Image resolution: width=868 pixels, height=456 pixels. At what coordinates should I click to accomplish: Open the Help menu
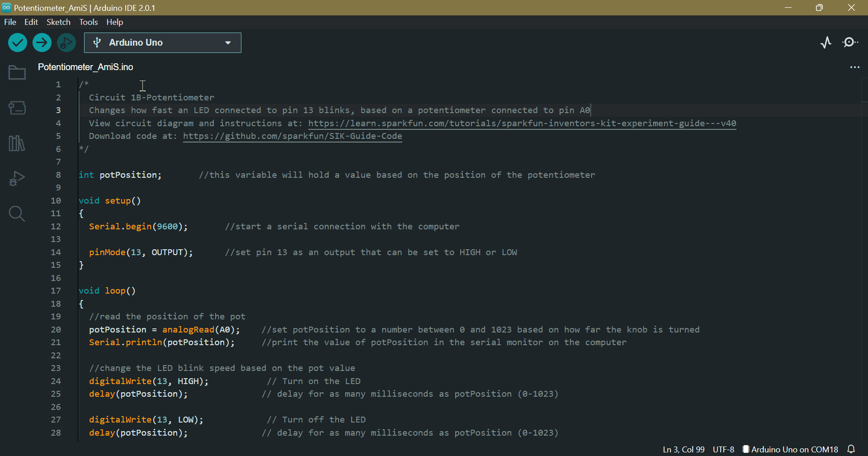115,22
